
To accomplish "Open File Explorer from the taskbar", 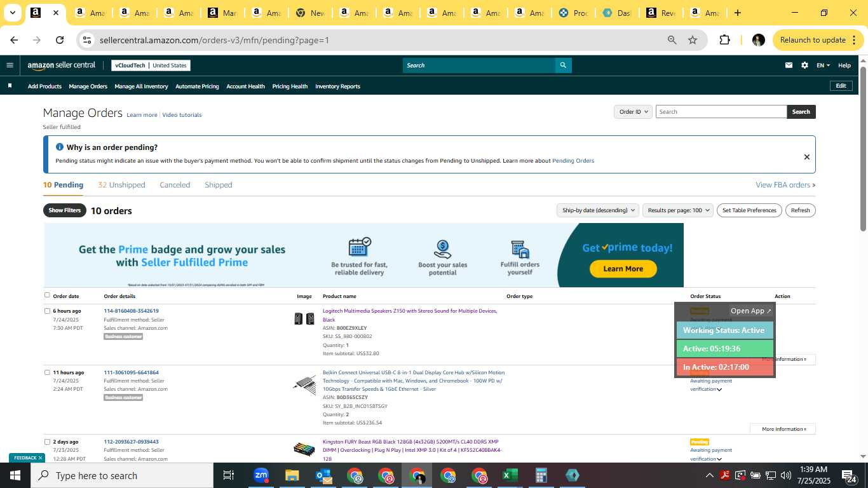I will pos(292,475).
